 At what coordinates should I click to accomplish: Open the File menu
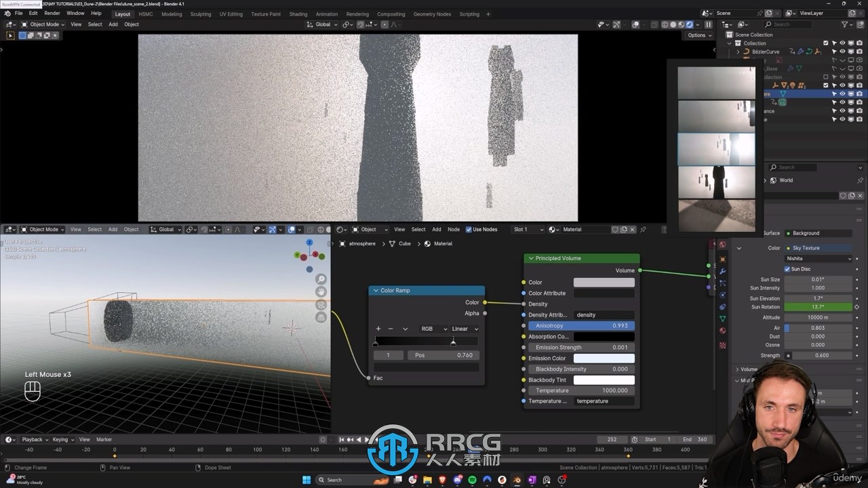pos(18,14)
